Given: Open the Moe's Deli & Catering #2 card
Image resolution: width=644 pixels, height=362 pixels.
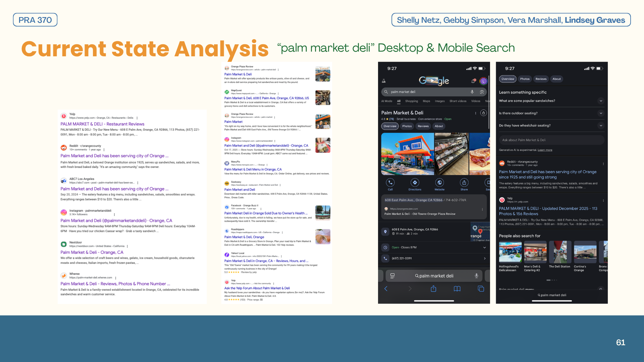Looking at the screenshot, I should [535, 256].
